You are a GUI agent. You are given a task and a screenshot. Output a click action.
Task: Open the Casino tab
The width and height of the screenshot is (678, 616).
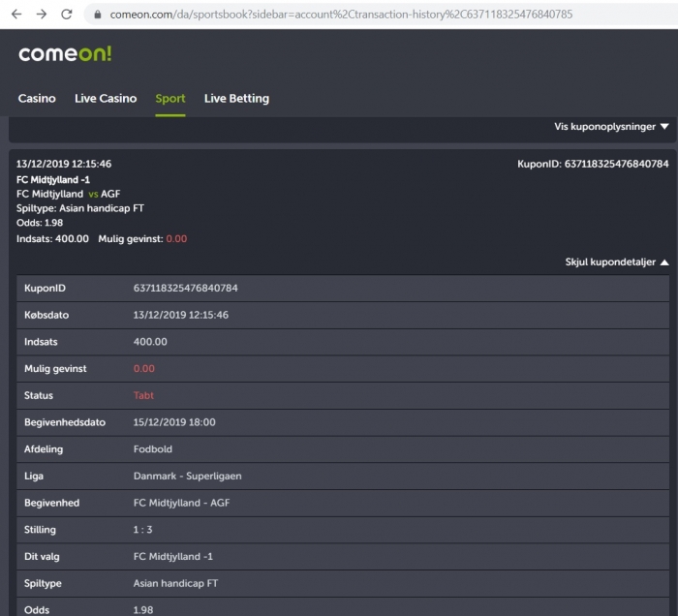pyautogui.click(x=37, y=99)
